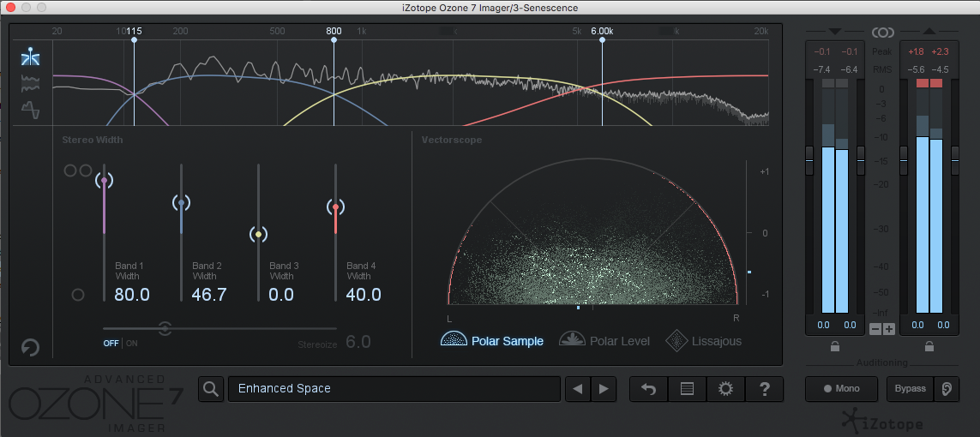This screenshot has width=980, height=437.
Task: Click the magnifier icon beside the preset name
Action: click(x=211, y=389)
